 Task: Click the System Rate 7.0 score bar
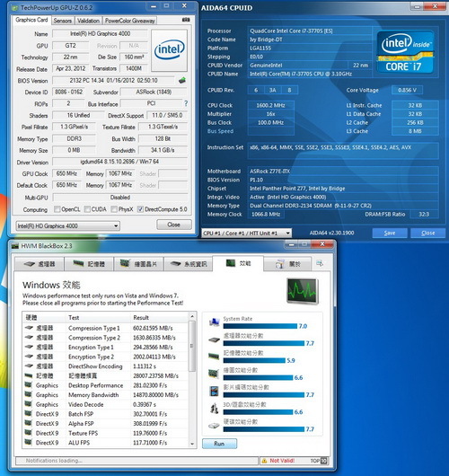260,326
